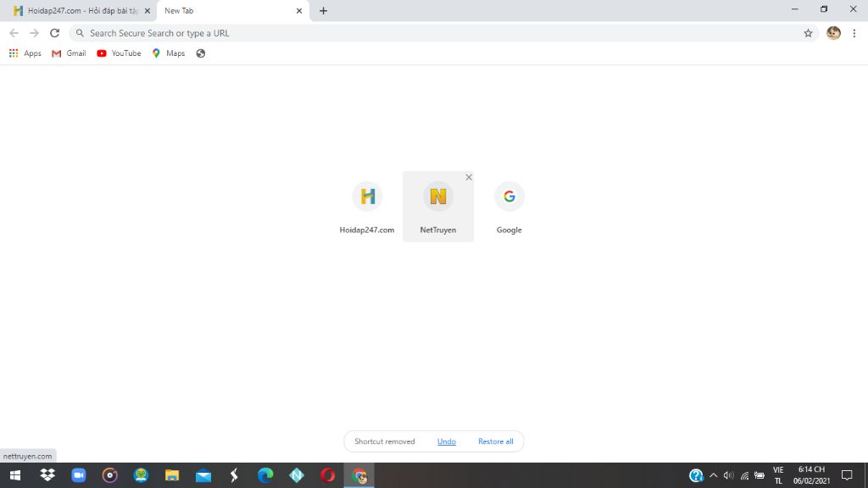The image size is (868, 488).
Task: Open the Windows Start menu
Action: (x=15, y=475)
